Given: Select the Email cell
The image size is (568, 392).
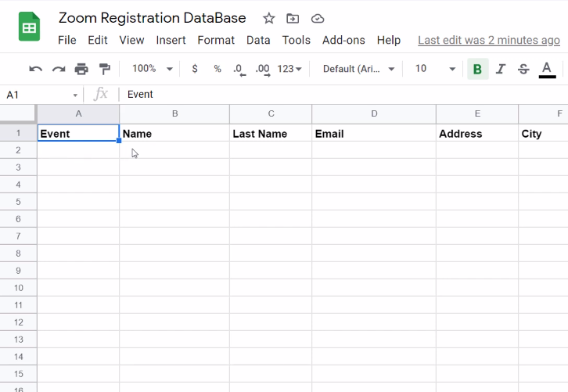Looking at the screenshot, I should [374, 133].
